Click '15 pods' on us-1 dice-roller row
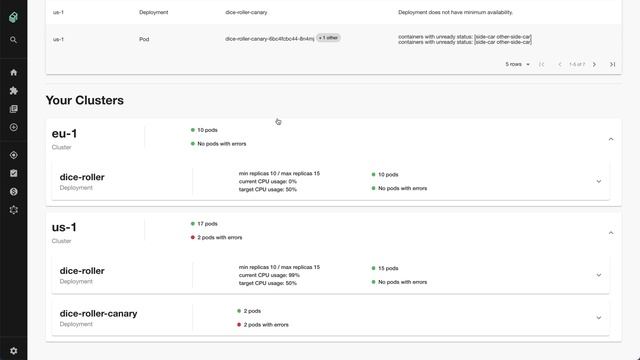 [x=388, y=268]
